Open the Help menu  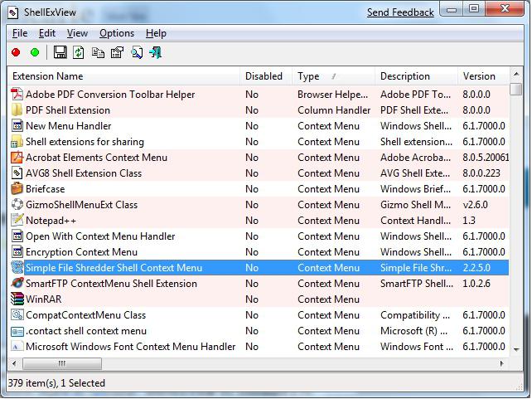tap(156, 33)
